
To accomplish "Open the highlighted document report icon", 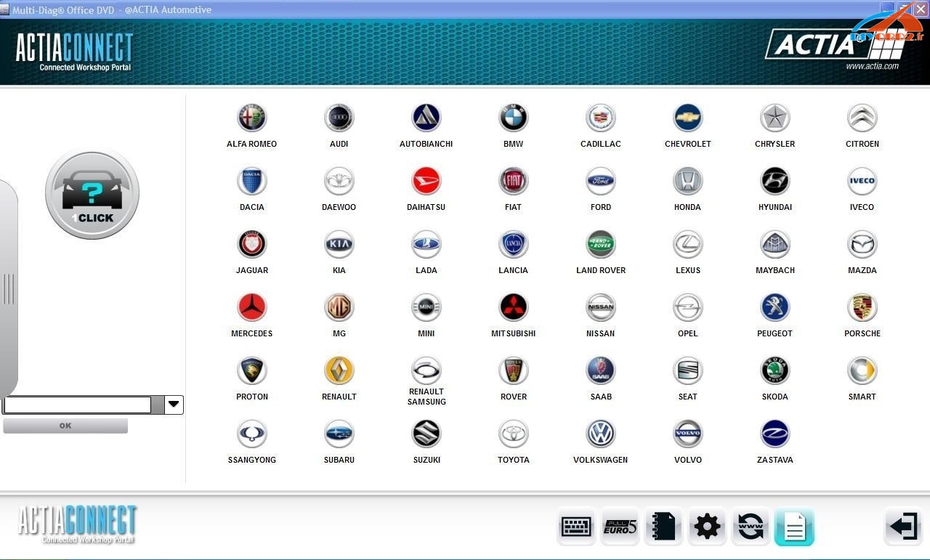I will 794,527.
